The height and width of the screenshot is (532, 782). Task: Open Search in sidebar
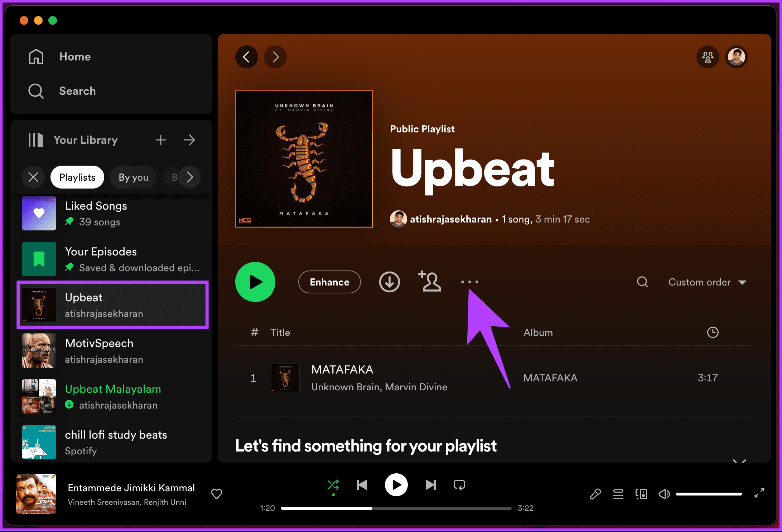coord(62,91)
